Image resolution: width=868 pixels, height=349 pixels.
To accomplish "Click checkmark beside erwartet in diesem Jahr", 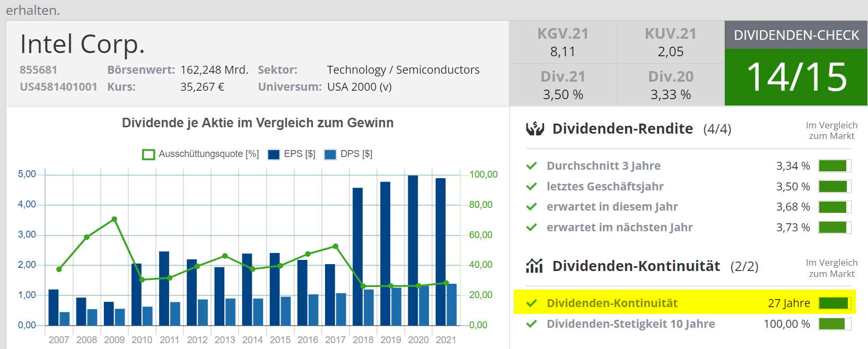I will click(x=531, y=207).
